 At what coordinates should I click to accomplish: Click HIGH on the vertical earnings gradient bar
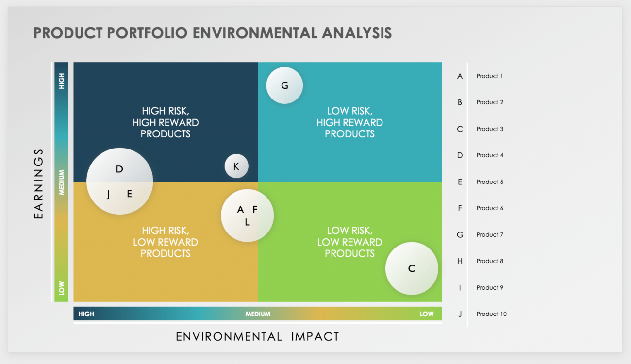[x=62, y=81]
